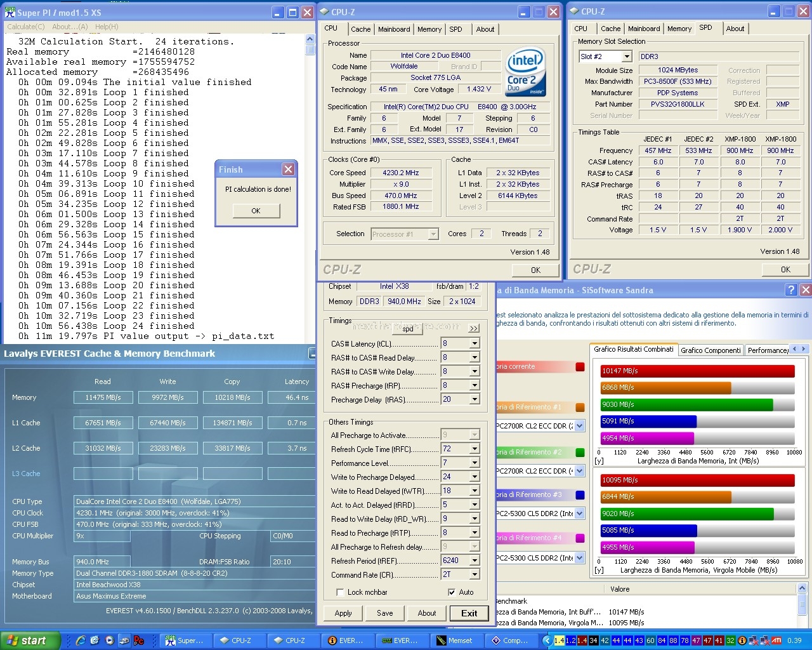Click the red current-memory color swatch
The width and height of the screenshot is (812, 650).
click(580, 367)
